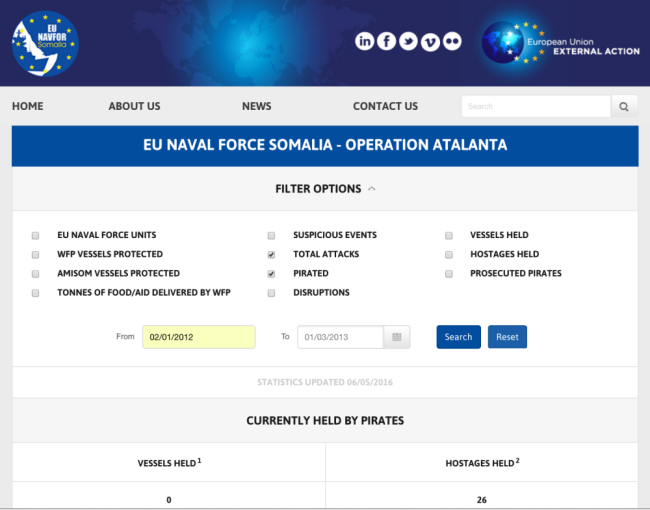Open the European Union External Action logo
The height and width of the screenshot is (510, 650).
coord(561,43)
